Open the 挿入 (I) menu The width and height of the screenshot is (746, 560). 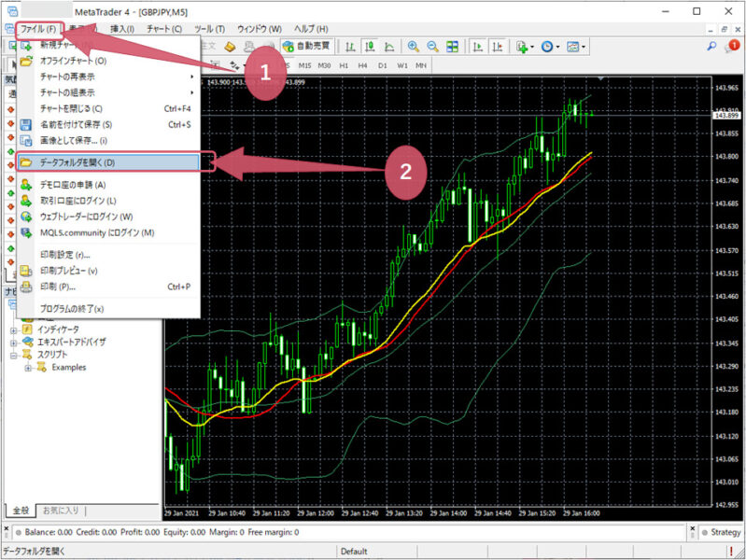(x=122, y=29)
